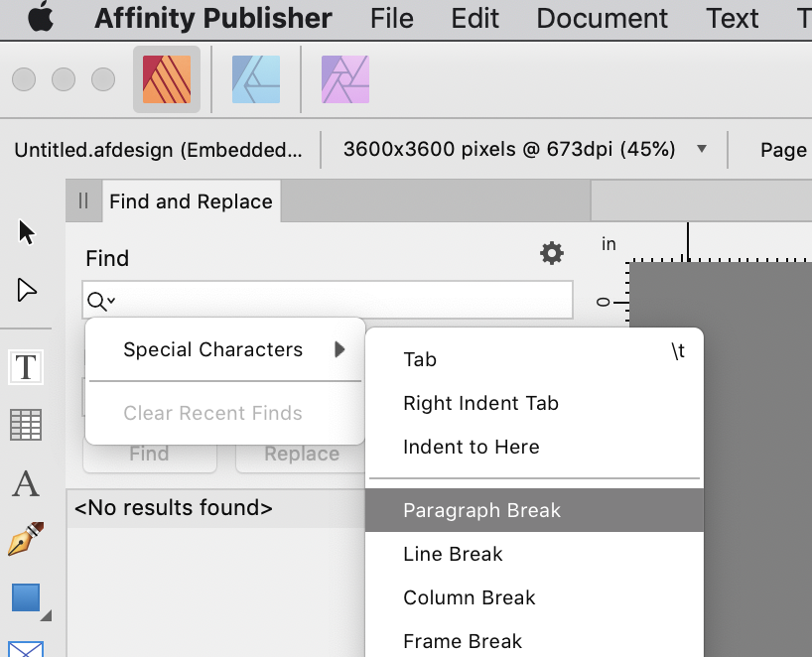Open the Document menu
Image resolution: width=812 pixels, height=657 pixels.
point(601,18)
